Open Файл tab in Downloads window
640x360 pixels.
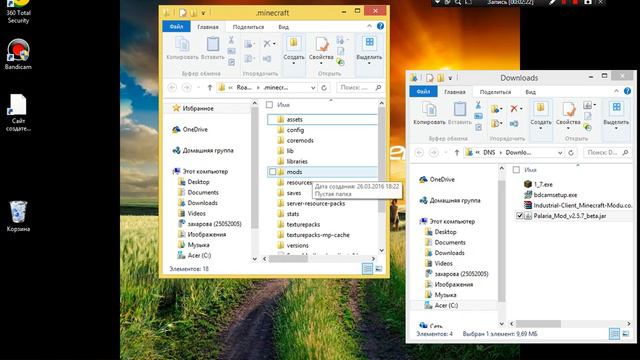coord(423,91)
